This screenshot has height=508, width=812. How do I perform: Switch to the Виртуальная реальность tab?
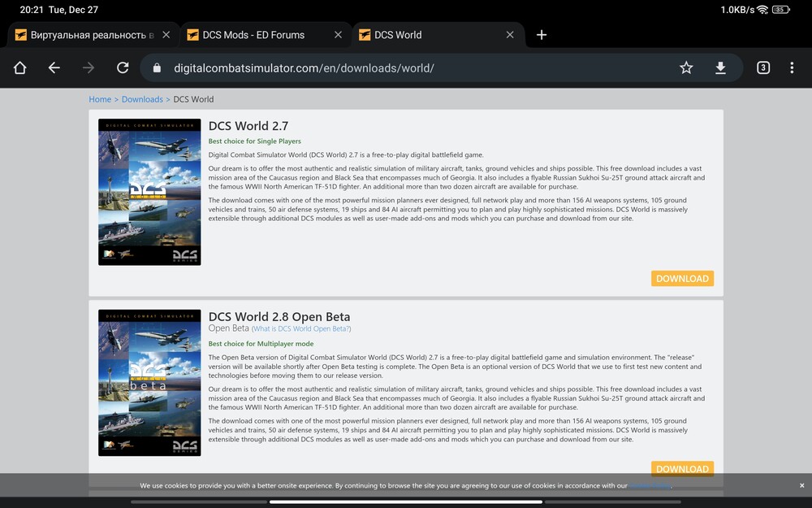click(89, 34)
